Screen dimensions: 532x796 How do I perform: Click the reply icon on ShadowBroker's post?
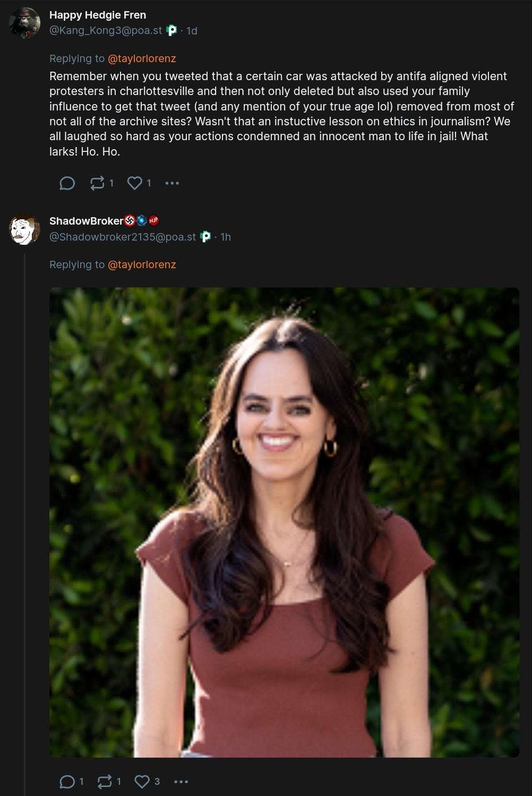pos(67,782)
